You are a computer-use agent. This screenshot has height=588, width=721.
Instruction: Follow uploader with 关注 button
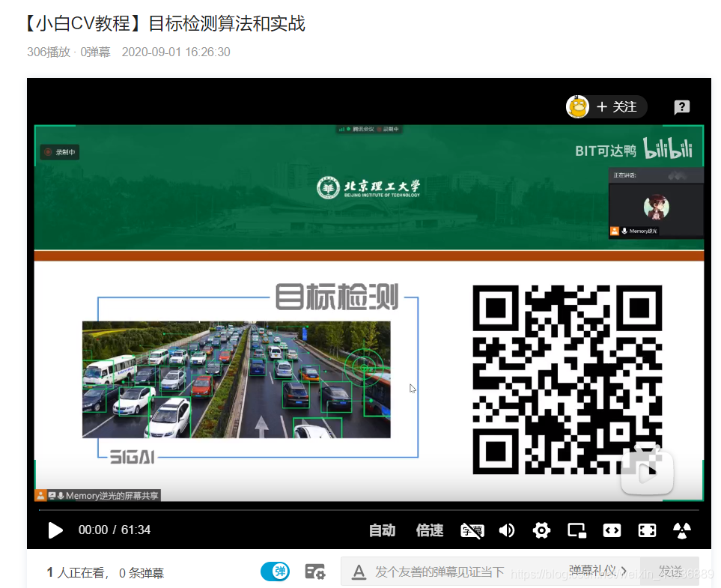pyautogui.click(x=617, y=107)
